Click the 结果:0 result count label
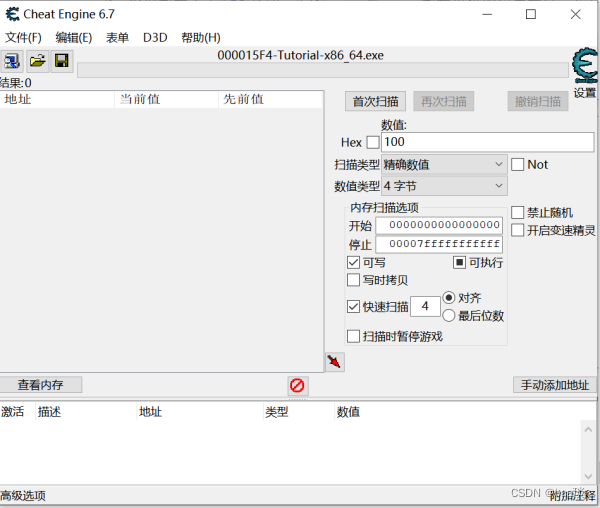Viewport: 600px width, 508px height. (x=16, y=83)
